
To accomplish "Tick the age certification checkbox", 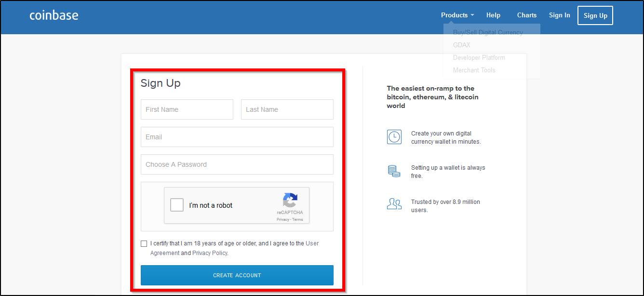I will 144,244.
